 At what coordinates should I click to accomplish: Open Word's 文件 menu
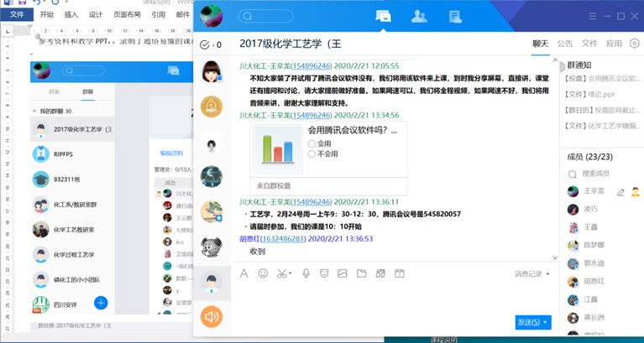click(17, 14)
